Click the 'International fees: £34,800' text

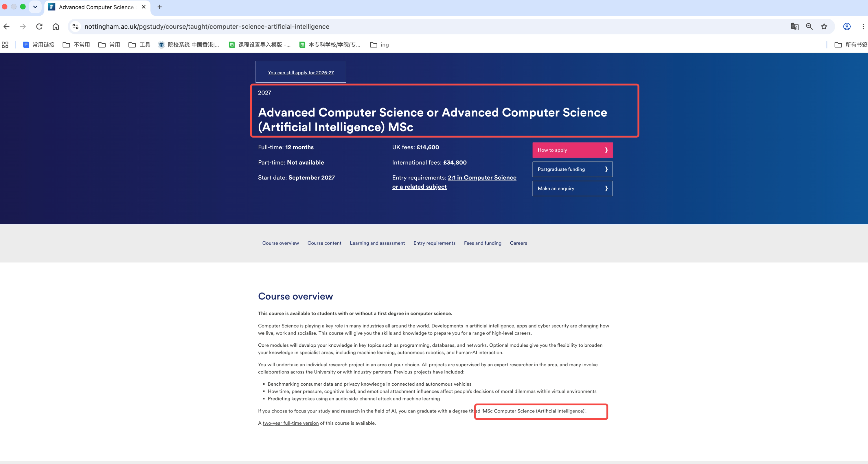tap(429, 163)
